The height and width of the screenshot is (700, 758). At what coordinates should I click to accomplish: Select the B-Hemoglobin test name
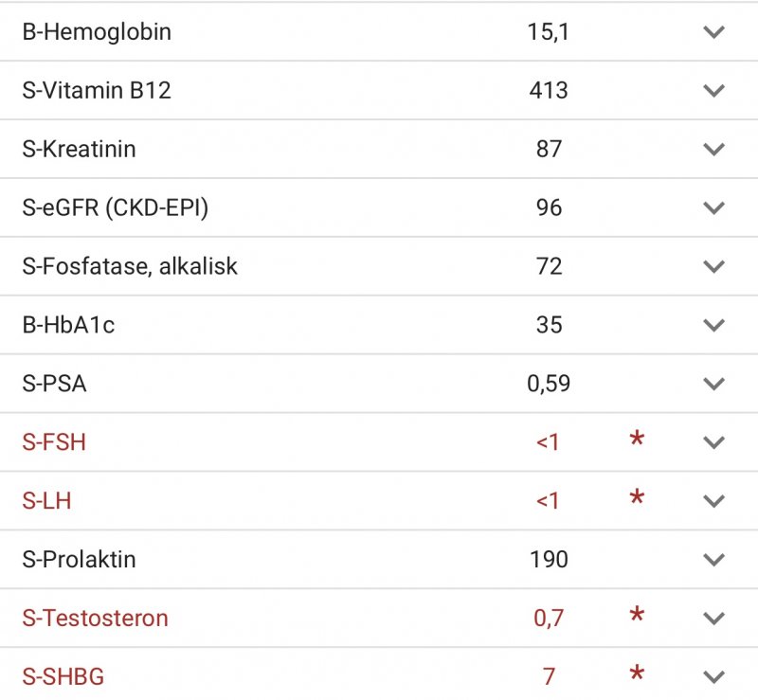point(97,32)
